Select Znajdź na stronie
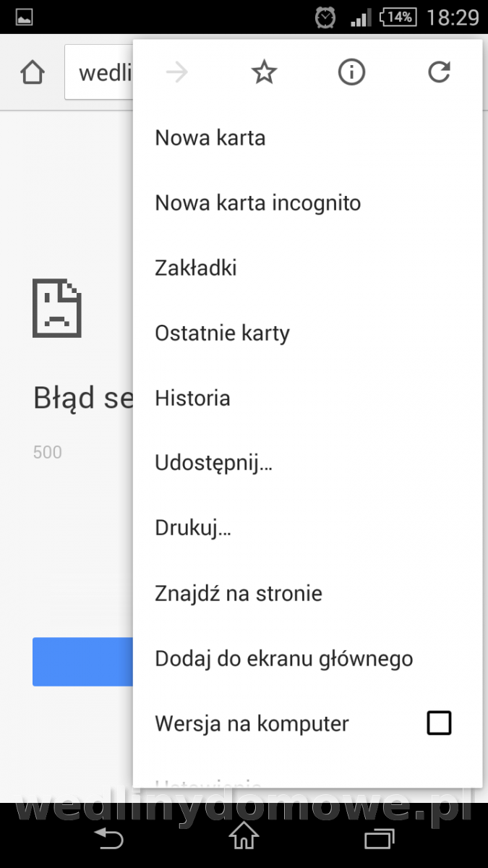The width and height of the screenshot is (488, 868). [x=239, y=594]
